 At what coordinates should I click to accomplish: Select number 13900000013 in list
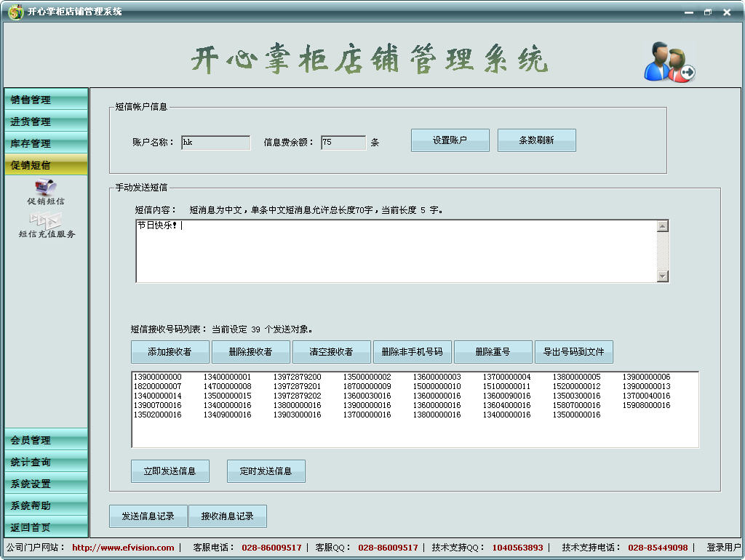[x=646, y=386]
